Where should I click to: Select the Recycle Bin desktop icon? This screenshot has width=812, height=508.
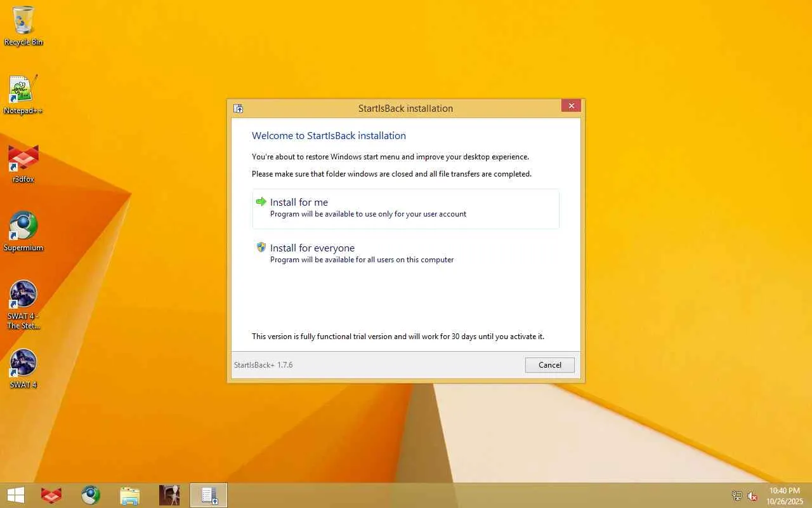coord(23,26)
